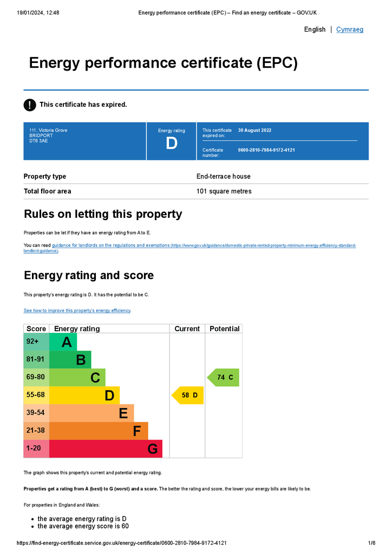Screen dimensions: 392x555
Task: Click the B rating bar in chart
Action: pos(70,360)
